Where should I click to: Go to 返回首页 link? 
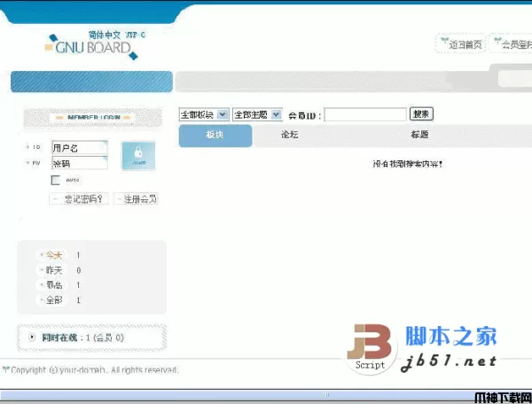(461, 43)
